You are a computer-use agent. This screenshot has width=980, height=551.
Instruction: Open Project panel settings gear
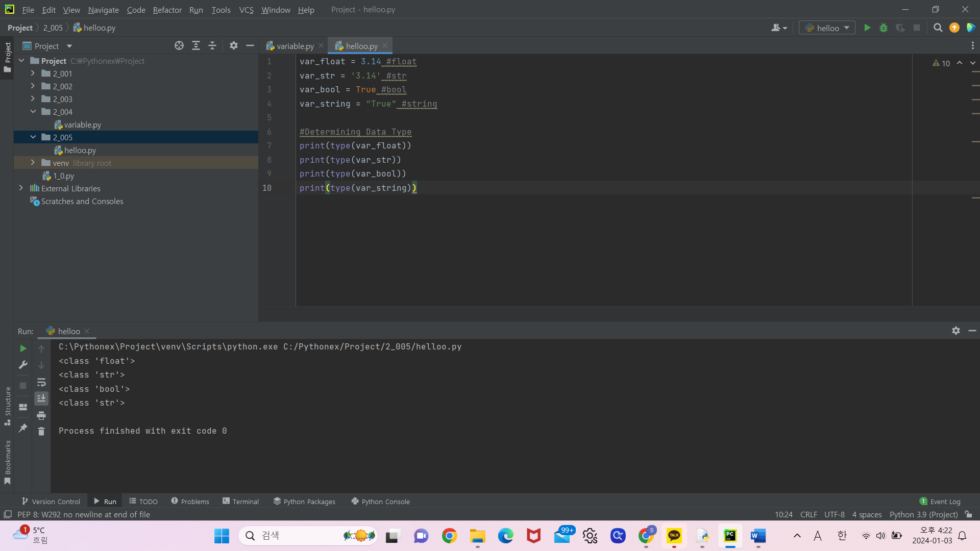pos(234,46)
